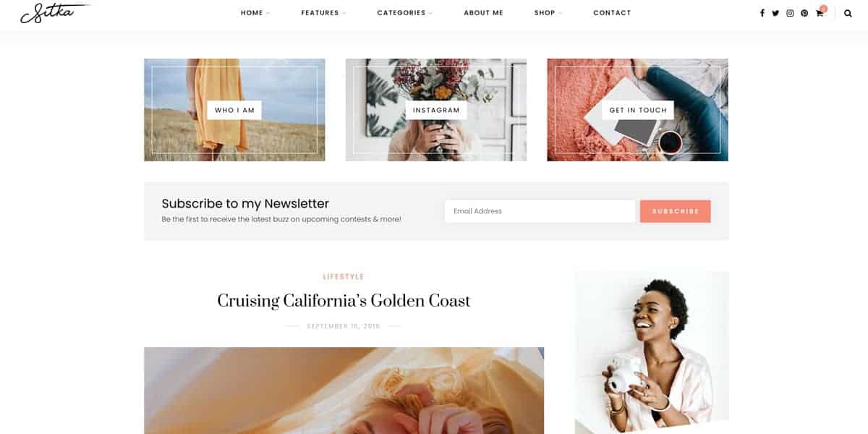868x434 pixels.
Task: Open the Twitter social icon
Action: (x=775, y=13)
